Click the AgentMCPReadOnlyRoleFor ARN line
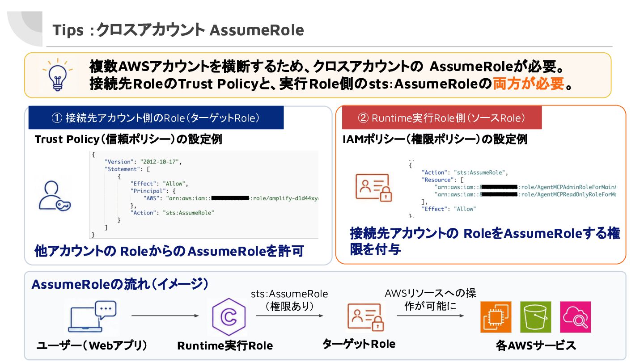 [525, 194]
